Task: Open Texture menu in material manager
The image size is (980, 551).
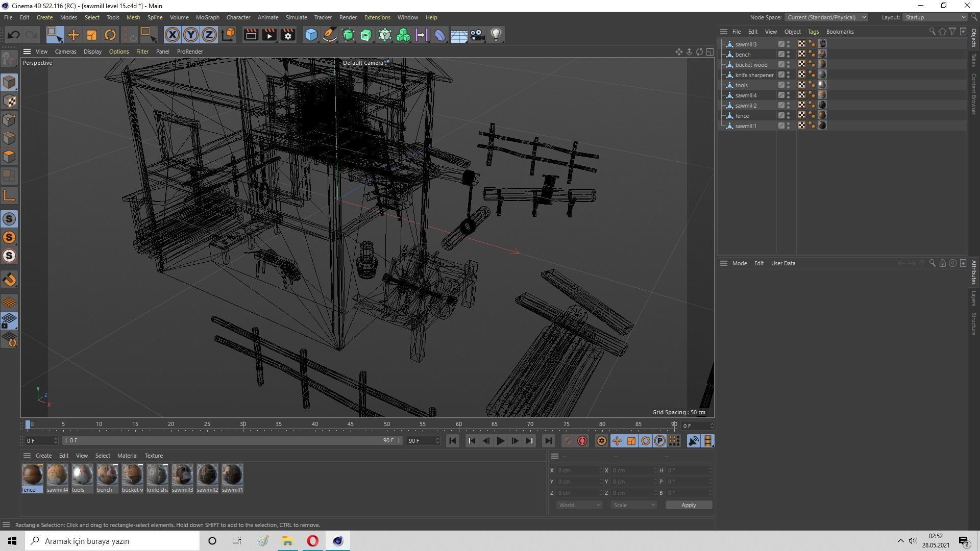Action: [x=154, y=456]
